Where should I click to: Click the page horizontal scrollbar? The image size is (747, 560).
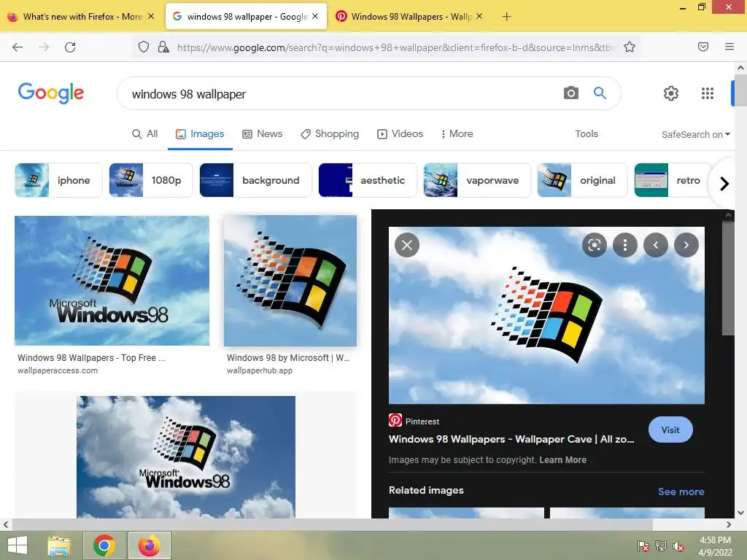coord(332,524)
